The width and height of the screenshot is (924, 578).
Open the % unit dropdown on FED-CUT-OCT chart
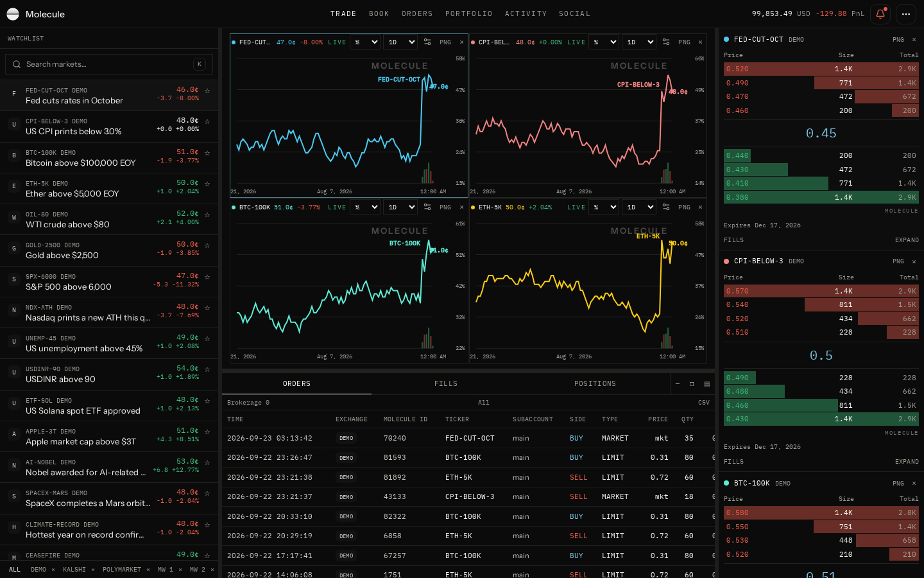click(366, 42)
